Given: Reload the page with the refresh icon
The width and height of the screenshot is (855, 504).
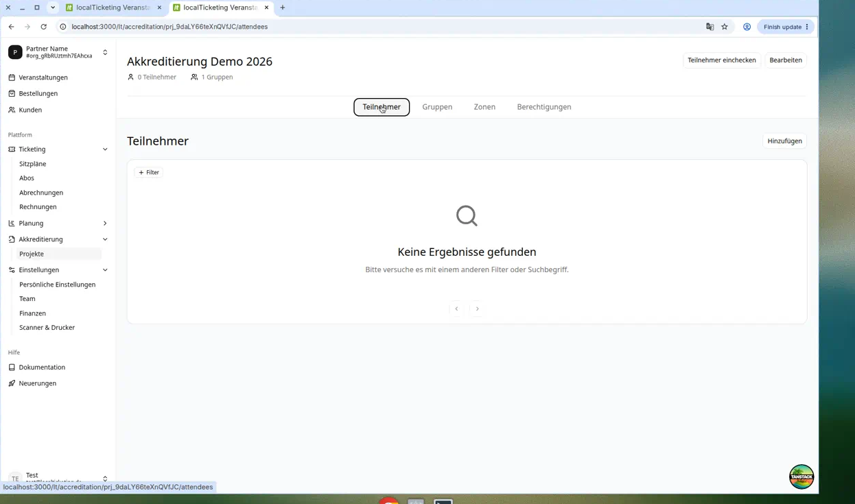Looking at the screenshot, I should 43,27.
